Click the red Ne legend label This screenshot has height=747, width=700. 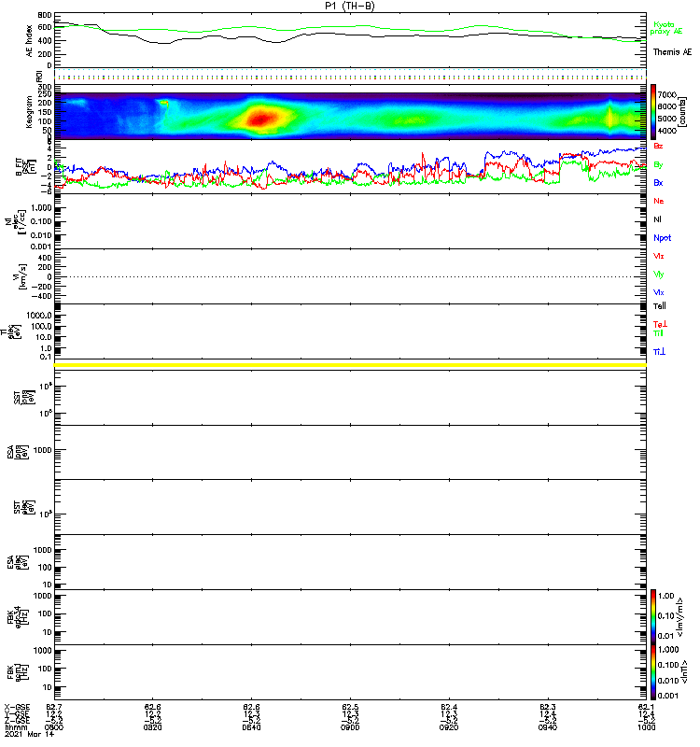point(658,201)
